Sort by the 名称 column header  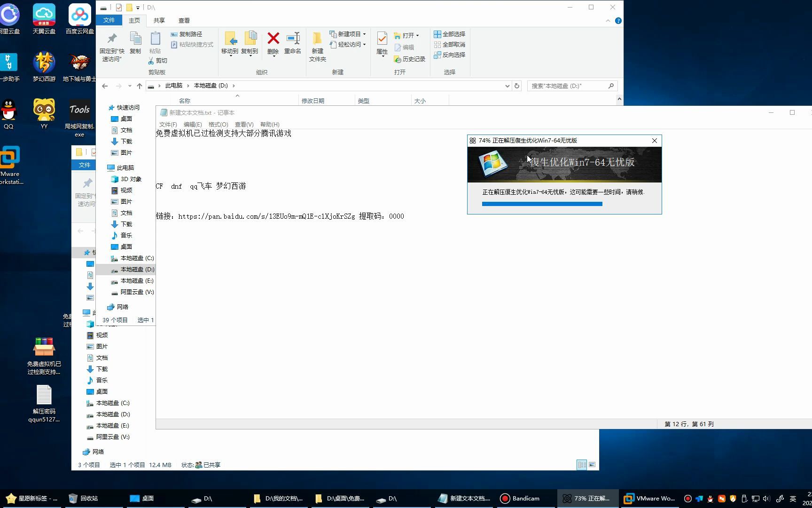pos(185,101)
